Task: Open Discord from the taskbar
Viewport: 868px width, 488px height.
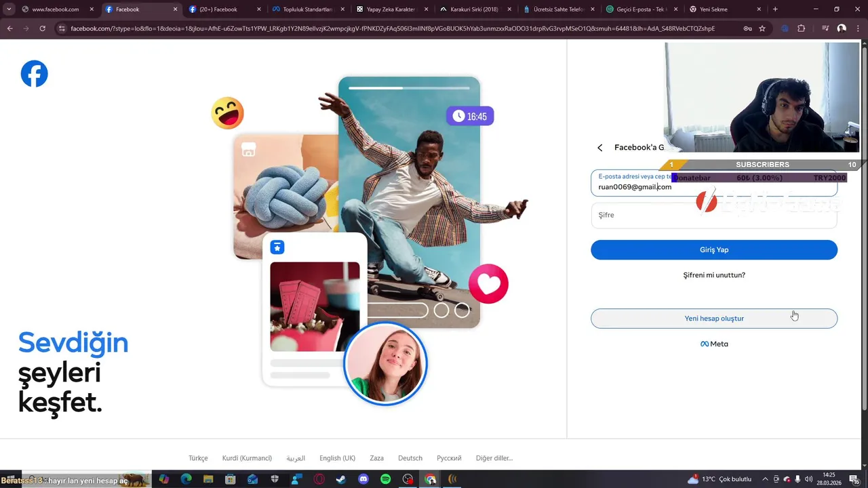Action: pos(363,479)
